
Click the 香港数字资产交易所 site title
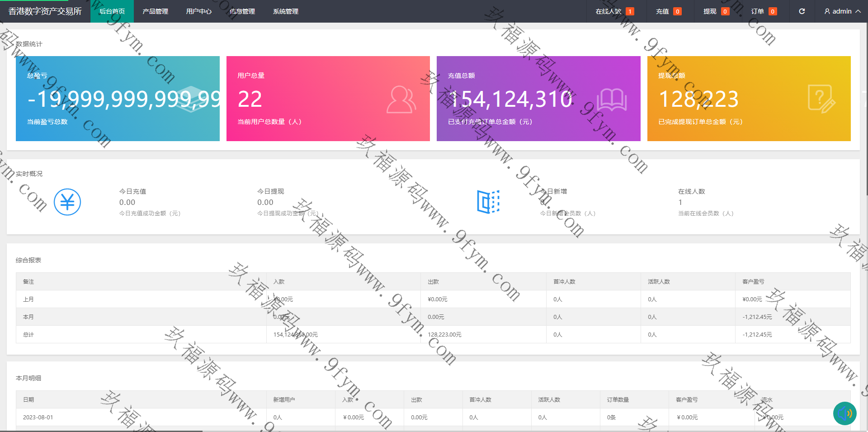tap(45, 11)
